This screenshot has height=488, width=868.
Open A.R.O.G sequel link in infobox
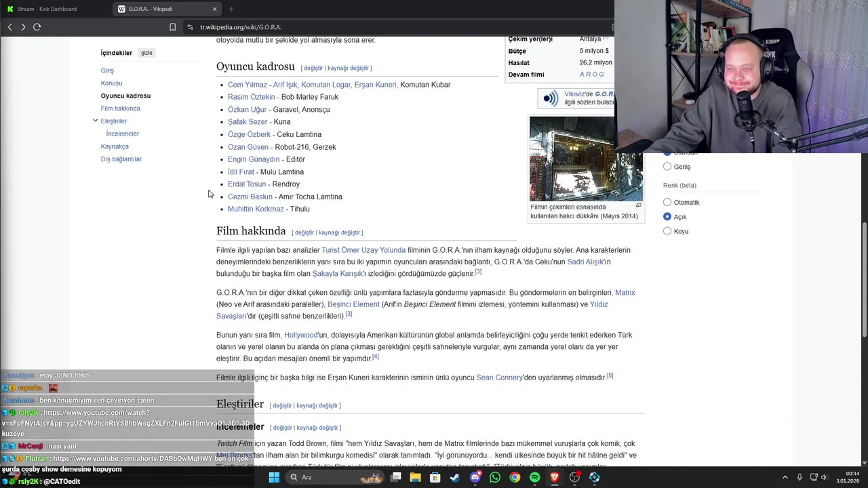(591, 75)
